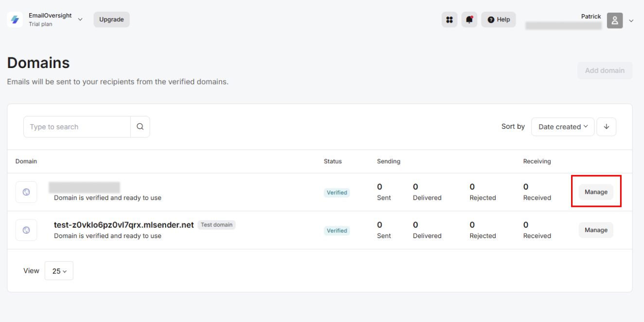Click the Add domain button

[x=605, y=70]
